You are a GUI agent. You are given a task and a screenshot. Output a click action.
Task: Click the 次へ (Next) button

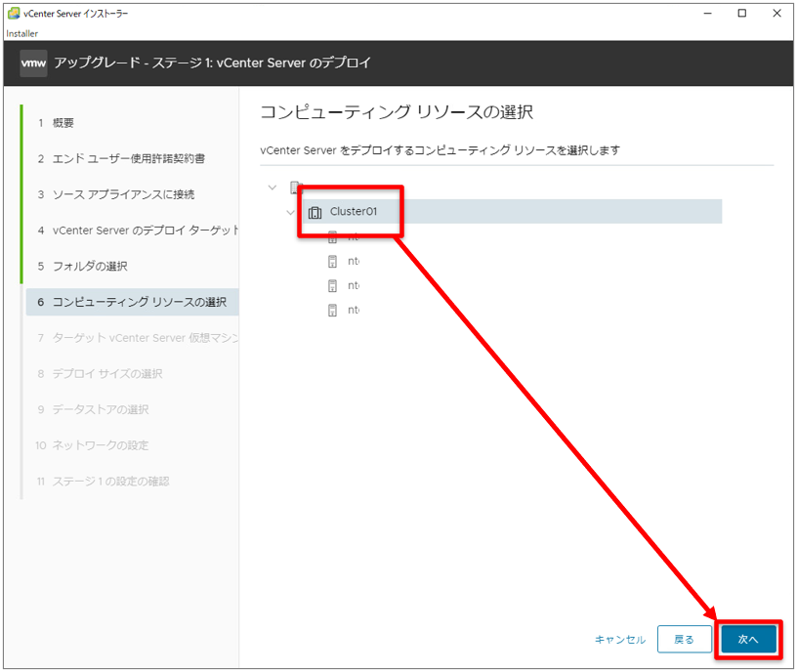click(749, 639)
